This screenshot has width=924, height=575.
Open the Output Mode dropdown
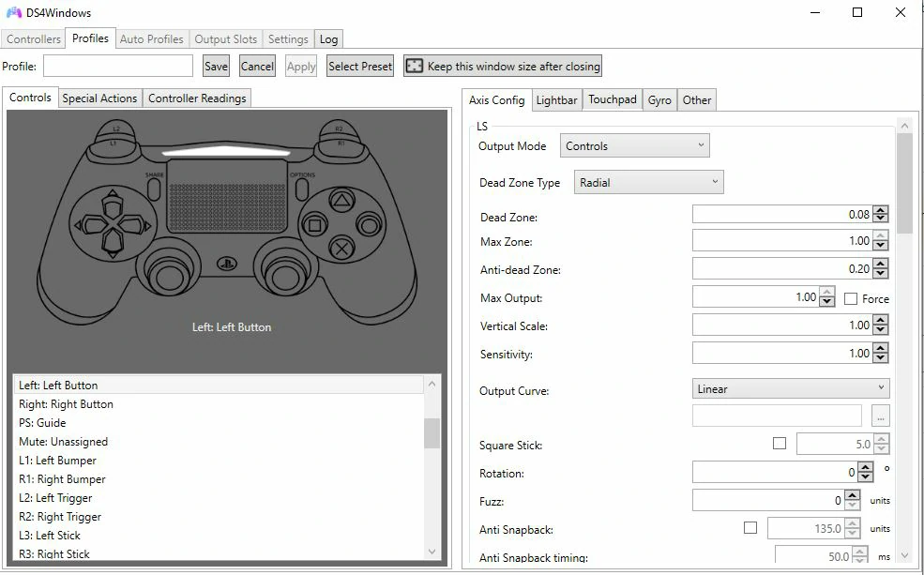click(x=634, y=145)
